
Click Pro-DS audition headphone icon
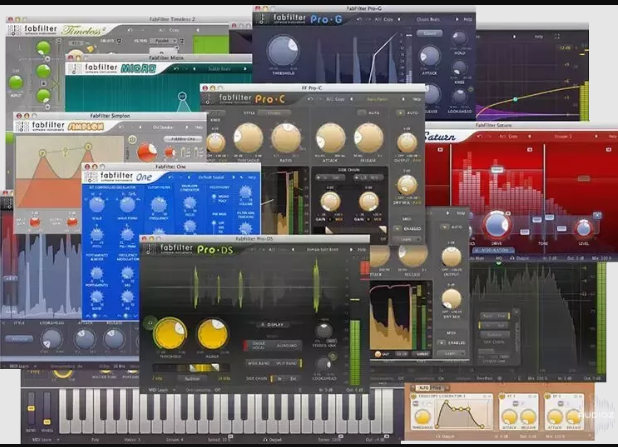(150, 323)
